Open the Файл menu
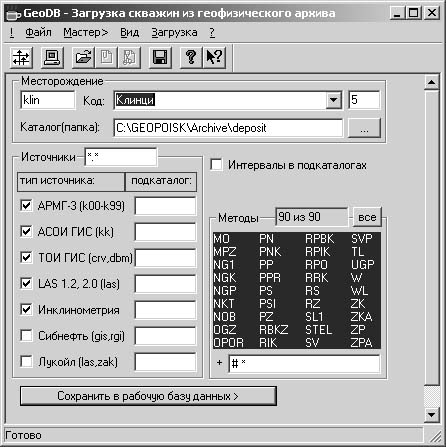Viewport: 446px width, 447px height. [x=38, y=32]
